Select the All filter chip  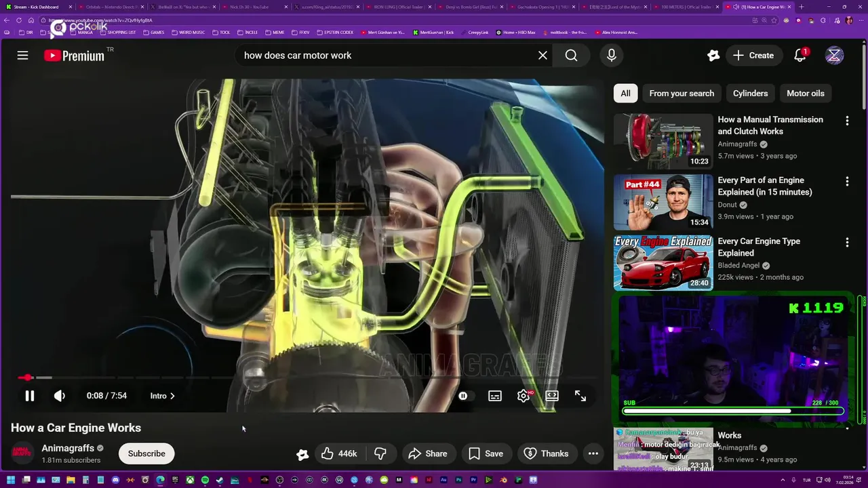tap(625, 94)
